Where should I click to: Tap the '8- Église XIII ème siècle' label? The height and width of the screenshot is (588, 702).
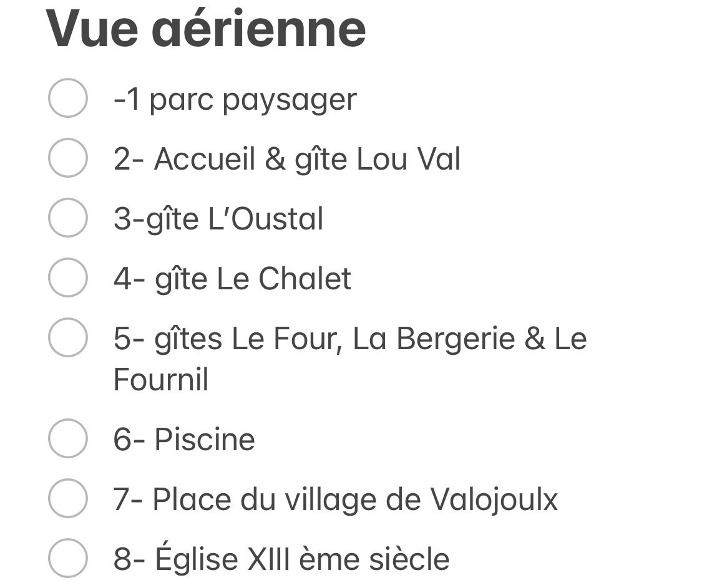click(x=281, y=558)
